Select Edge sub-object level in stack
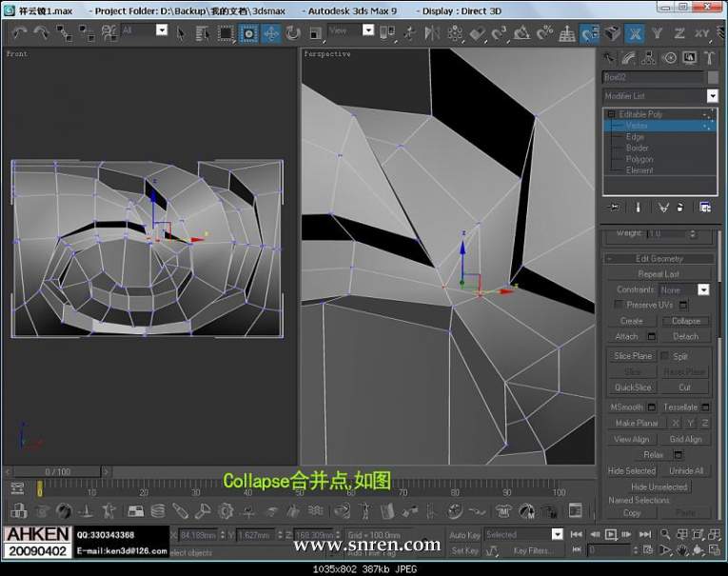This screenshot has width=728, height=576. coord(635,137)
